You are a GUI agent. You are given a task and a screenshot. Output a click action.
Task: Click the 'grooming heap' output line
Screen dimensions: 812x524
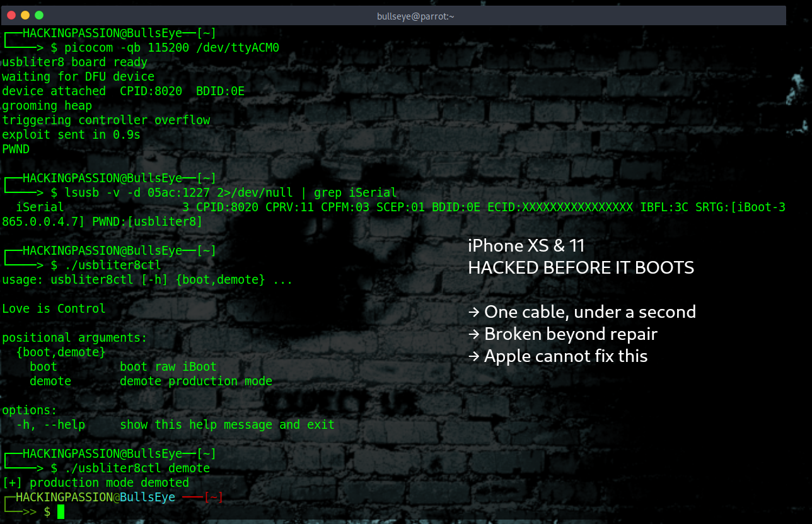tap(47, 106)
